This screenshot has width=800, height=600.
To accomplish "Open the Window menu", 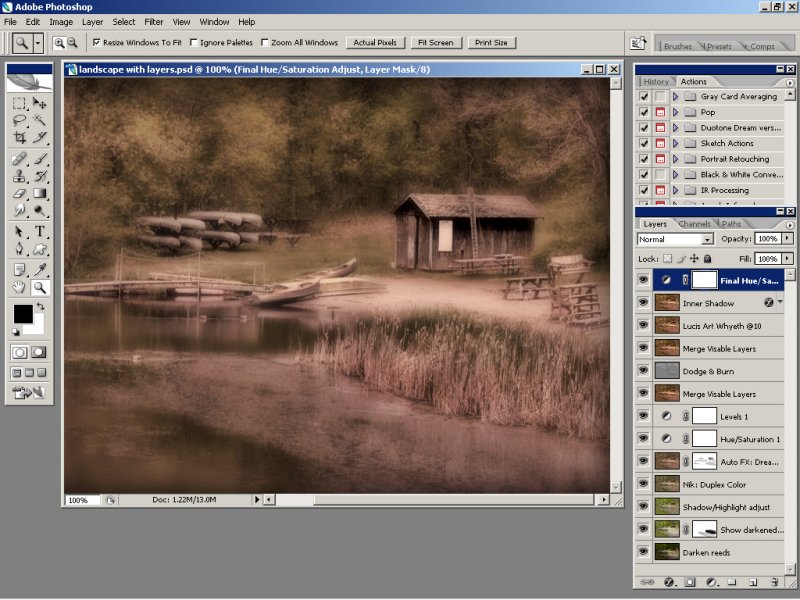I will [214, 22].
